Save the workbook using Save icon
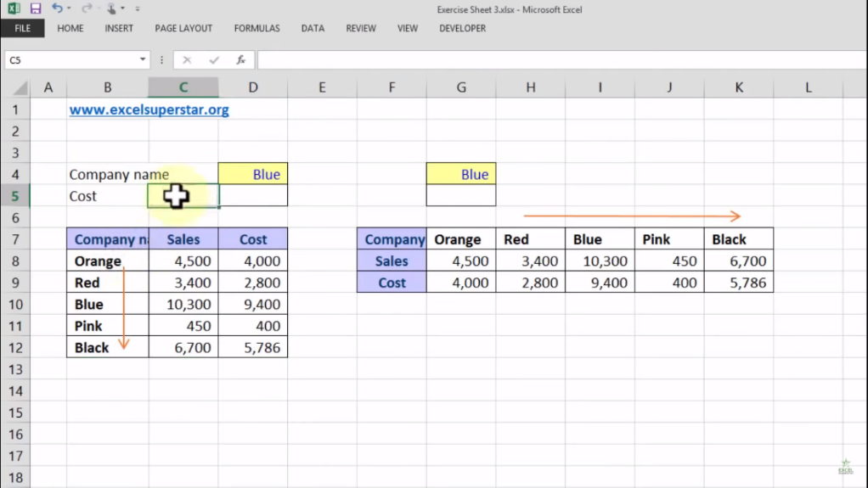This screenshot has height=488, width=868. 36,8
